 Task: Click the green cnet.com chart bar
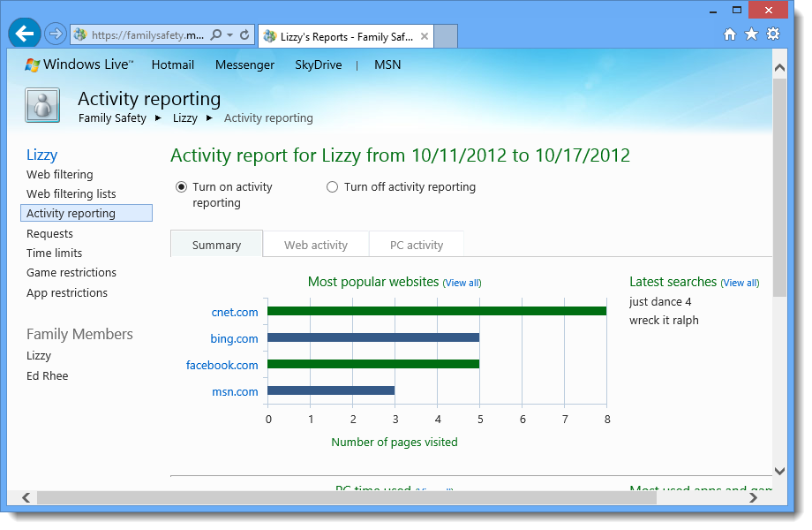pyautogui.click(x=437, y=311)
